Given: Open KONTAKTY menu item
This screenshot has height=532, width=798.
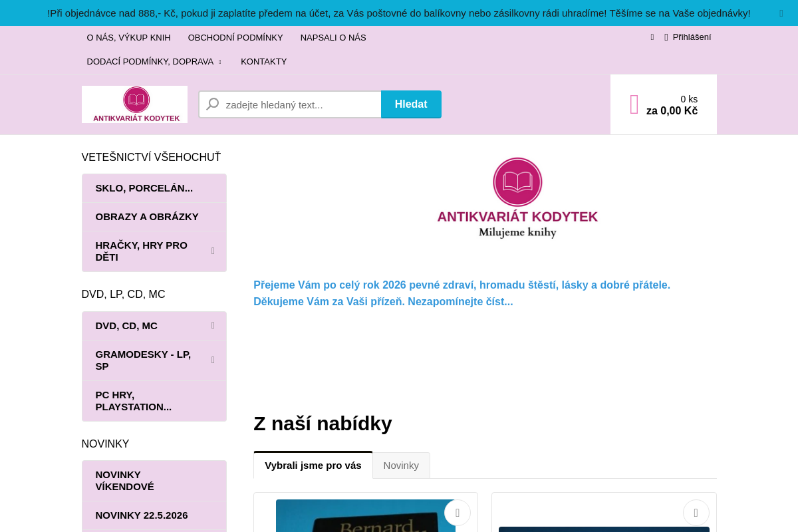Looking at the screenshot, I should [264, 62].
